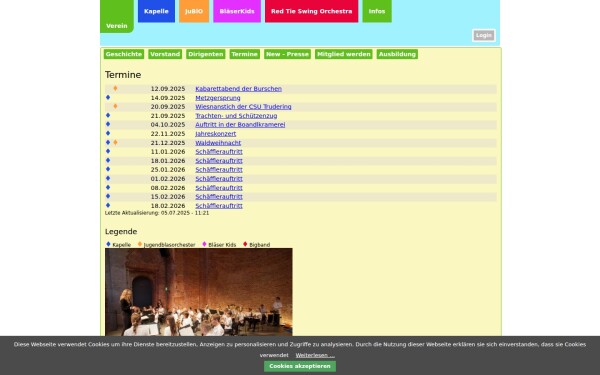Click blue diamond icon for 18.01.2026
Viewport: 600px width, 375px height.
(108, 160)
